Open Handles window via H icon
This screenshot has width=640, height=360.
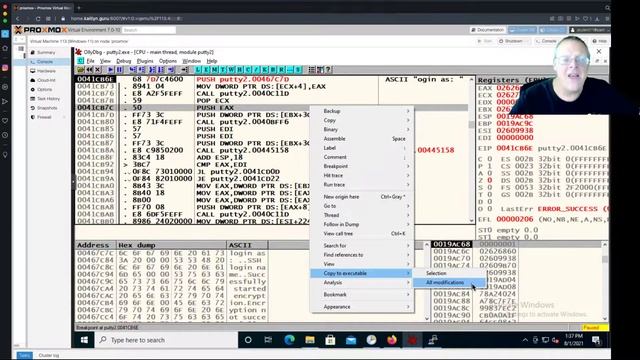click(x=240, y=70)
